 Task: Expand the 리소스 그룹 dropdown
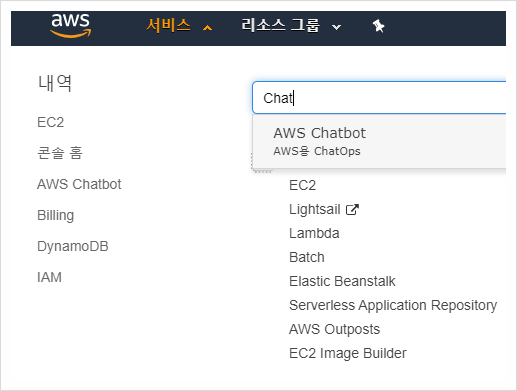291,26
